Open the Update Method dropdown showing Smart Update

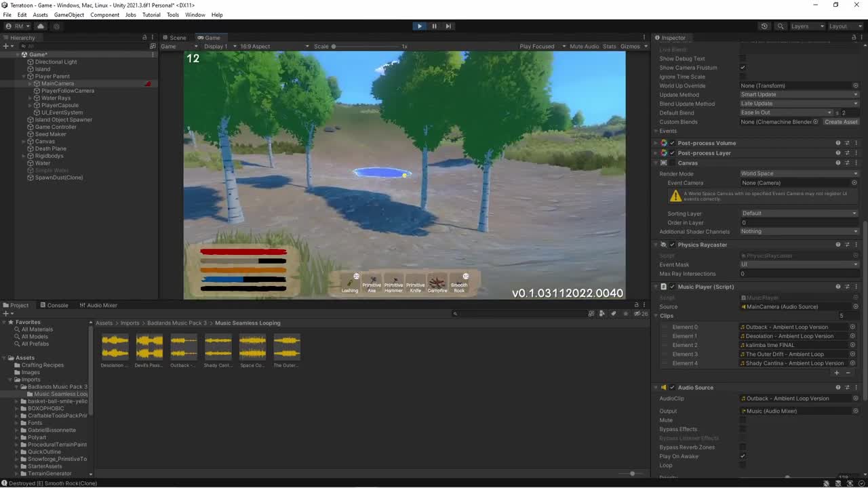(798, 94)
